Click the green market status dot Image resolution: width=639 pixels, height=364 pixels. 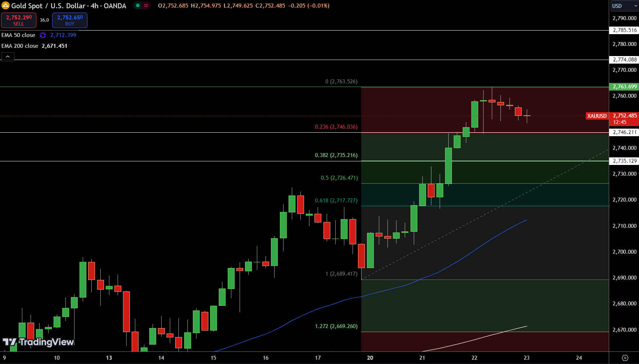138,5
